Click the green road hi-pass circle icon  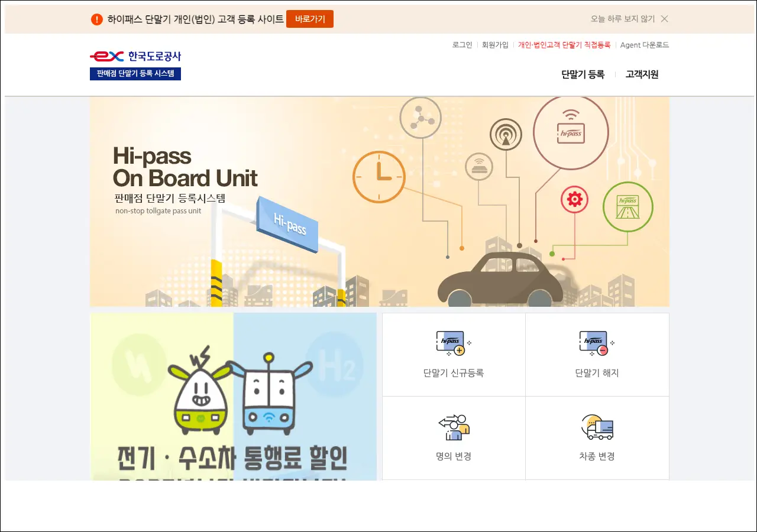(x=627, y=207)
